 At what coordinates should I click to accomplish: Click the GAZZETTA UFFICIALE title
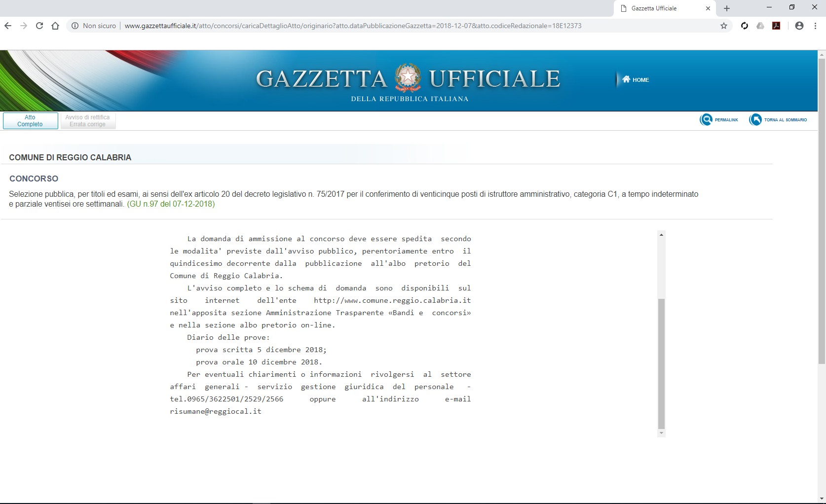coord(408,79)
